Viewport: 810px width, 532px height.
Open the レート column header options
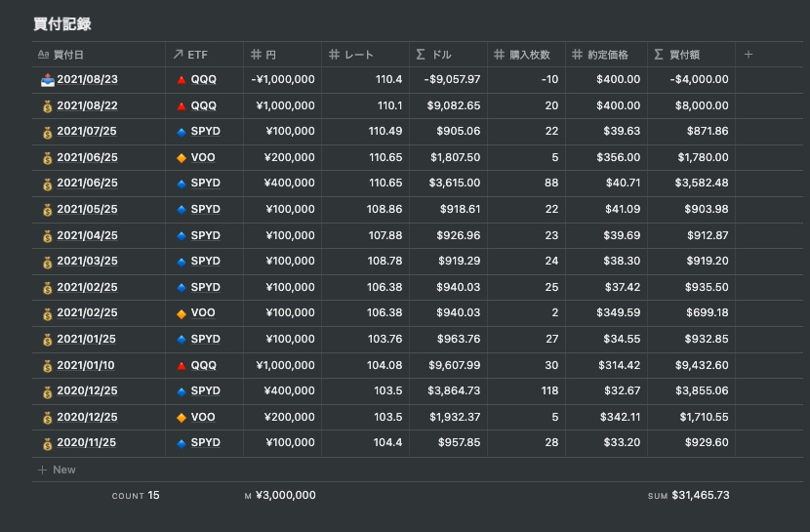point(364,55)
